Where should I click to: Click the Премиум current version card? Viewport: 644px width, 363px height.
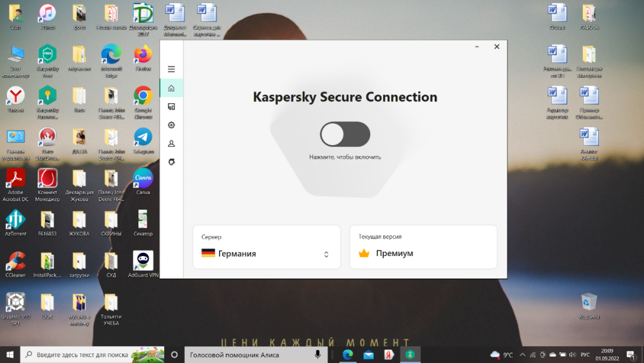pos(423,247)
